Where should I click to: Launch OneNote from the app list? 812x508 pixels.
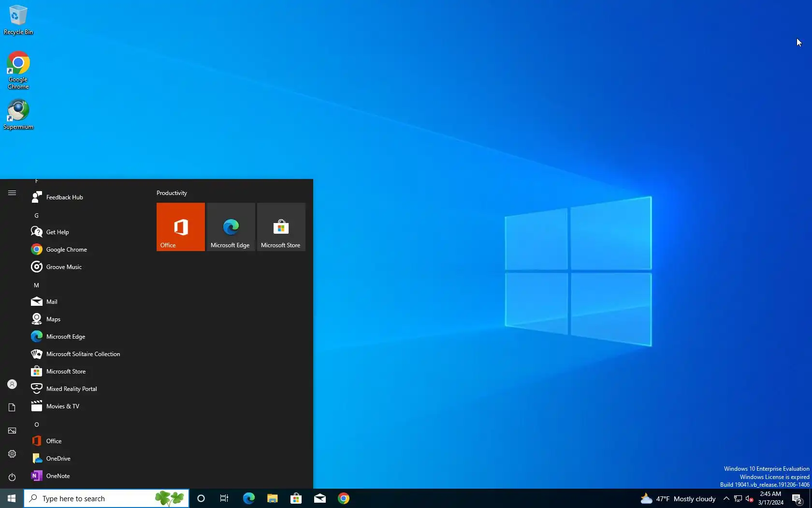pyautogui.click(x=87, y=476)
